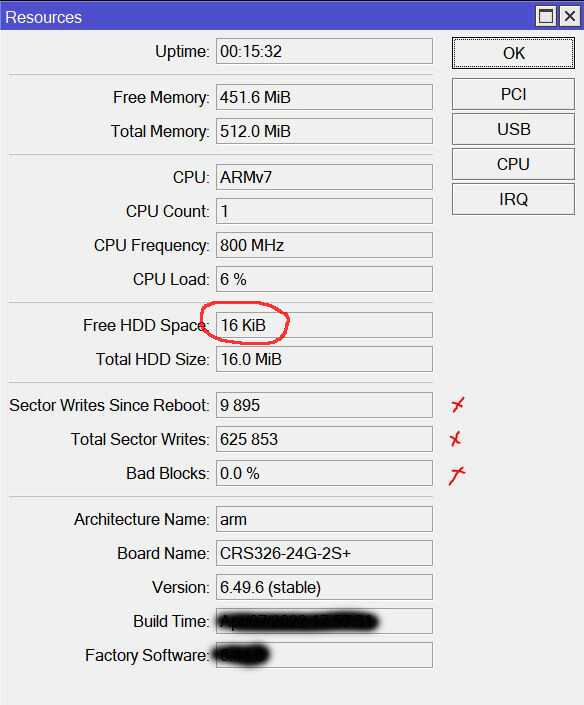Open the PCI devices window
The height and width of the screenshot is (705, 584).
513,94
